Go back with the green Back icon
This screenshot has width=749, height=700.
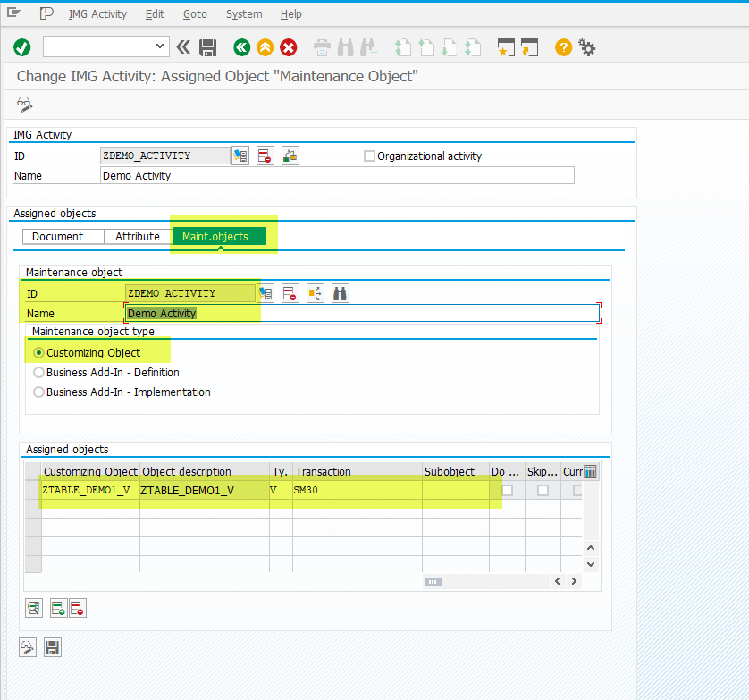pos(241,47)
